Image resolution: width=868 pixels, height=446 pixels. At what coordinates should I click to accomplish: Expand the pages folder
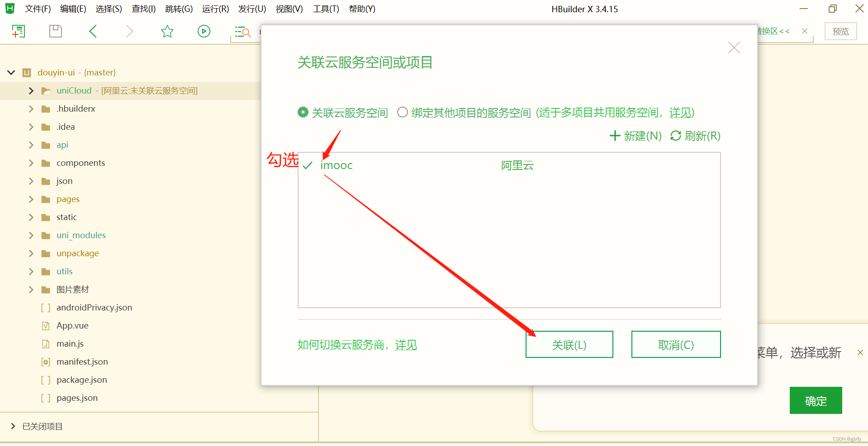point(31,199)
